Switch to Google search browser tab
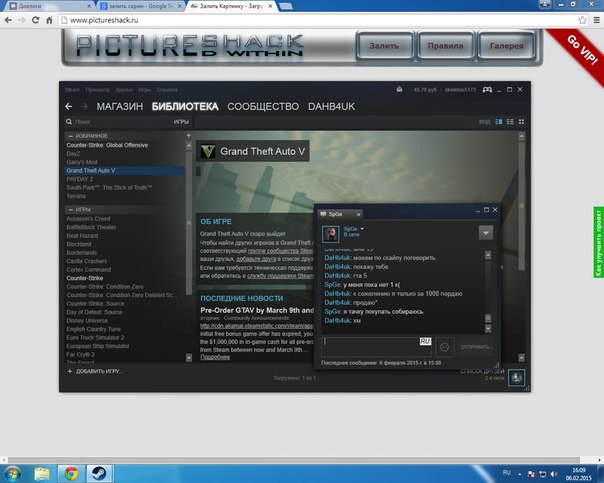 141,6
